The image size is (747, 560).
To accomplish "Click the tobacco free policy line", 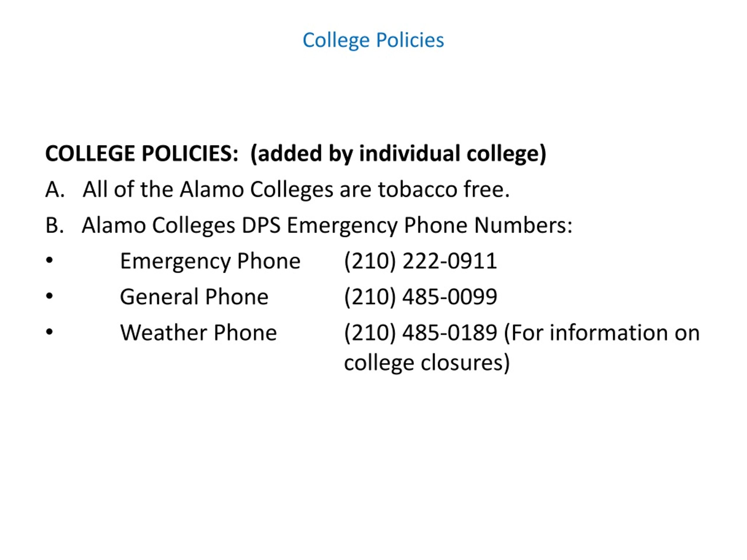I will pyautogui.click(x=277, y=189).
